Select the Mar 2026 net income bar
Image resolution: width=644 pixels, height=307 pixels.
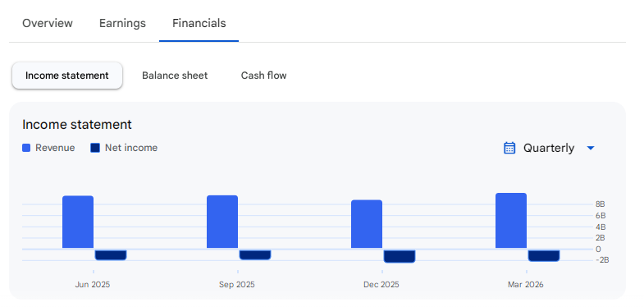click(x=544, y=255)
